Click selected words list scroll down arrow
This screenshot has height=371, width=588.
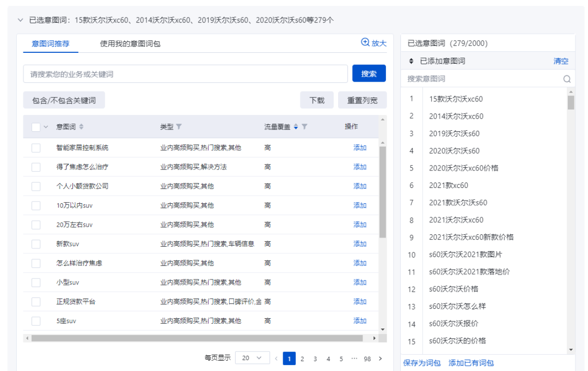click(571, 350)
